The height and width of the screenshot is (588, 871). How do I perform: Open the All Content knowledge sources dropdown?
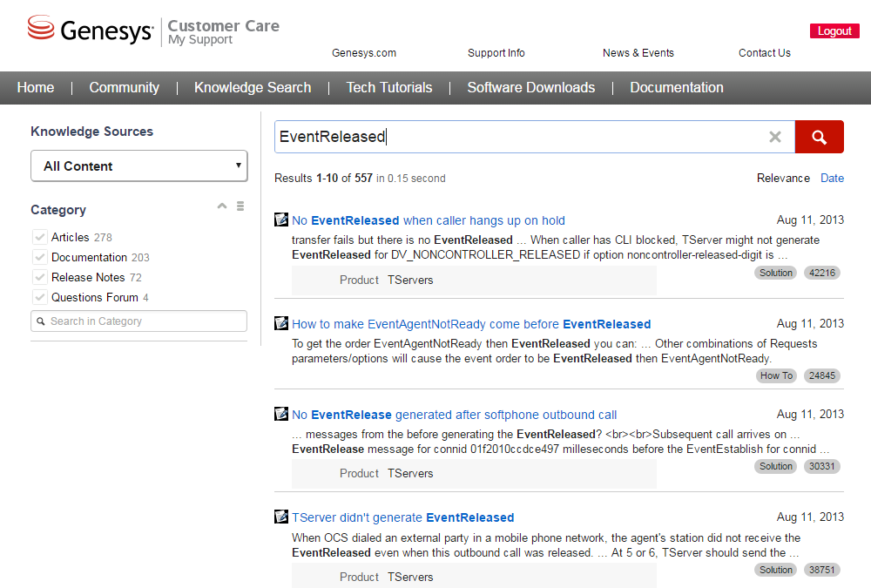click(x=138, y=166)
